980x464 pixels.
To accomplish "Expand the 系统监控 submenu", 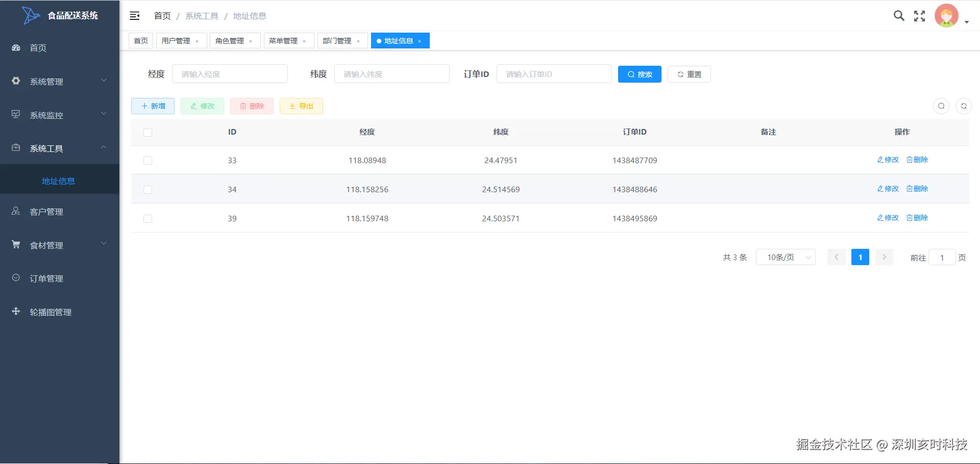I will 104,114.
